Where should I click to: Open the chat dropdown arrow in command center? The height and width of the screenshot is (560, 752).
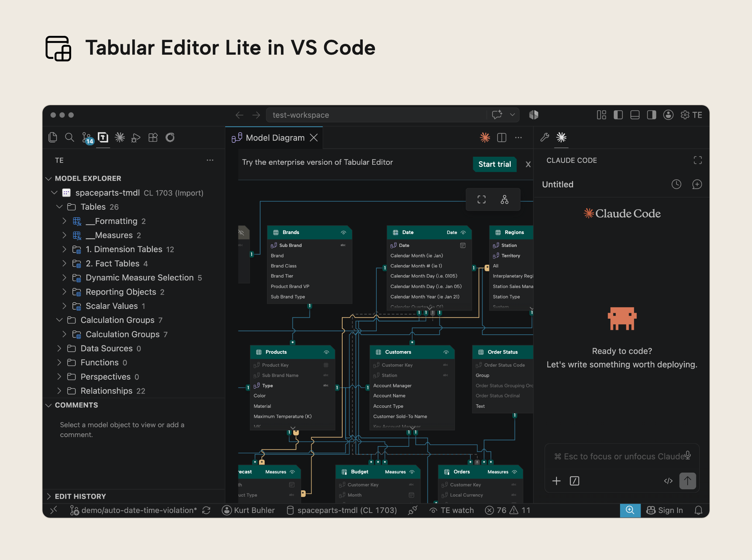(512, 115)
